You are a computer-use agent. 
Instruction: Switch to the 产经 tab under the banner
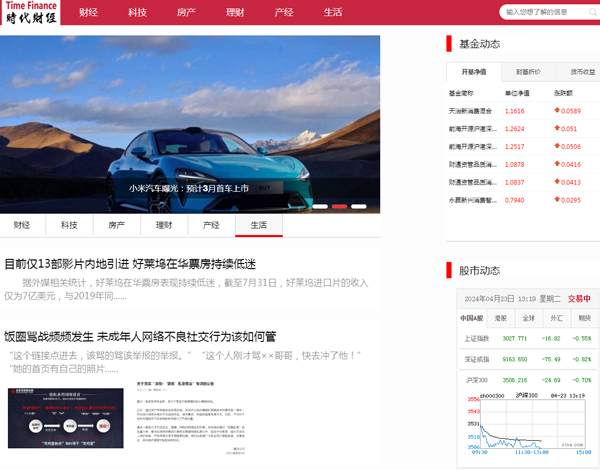coord(211,225)
